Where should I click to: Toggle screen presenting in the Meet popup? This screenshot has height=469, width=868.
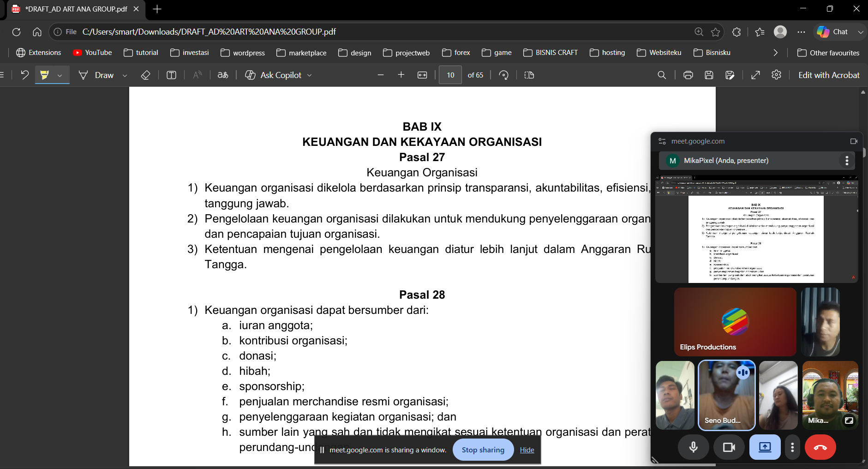pyautogui.click(x=765, y=447)
